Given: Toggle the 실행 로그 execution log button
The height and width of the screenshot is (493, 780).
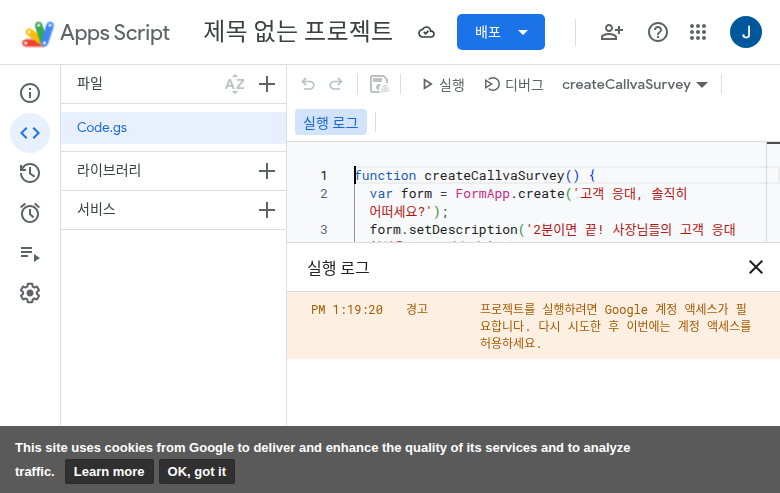Looking at the screenshot, I should coord(331,122).
